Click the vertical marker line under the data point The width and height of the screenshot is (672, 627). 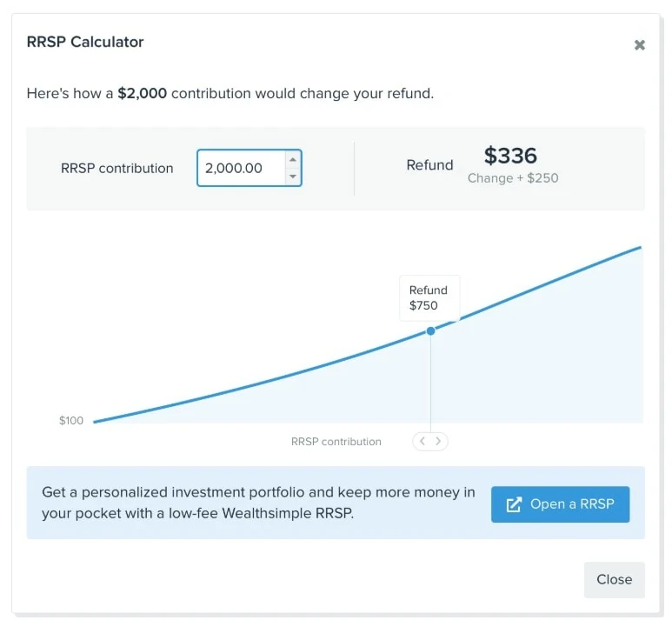(x=430, y=383)
